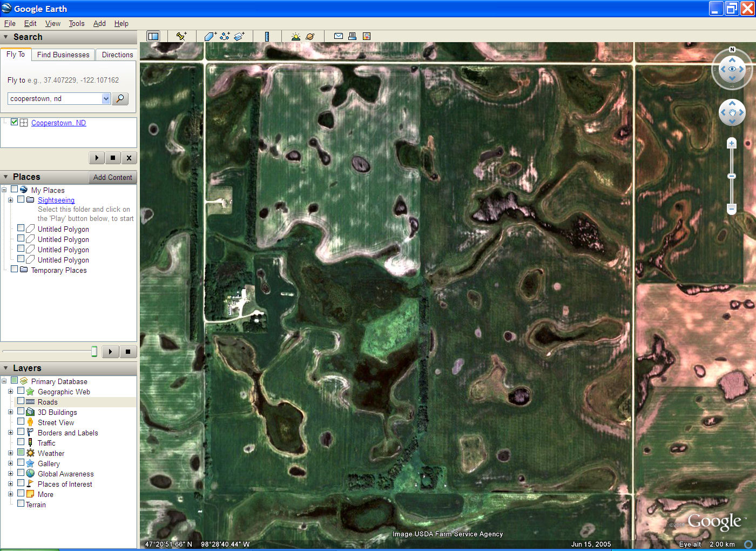756x551 pixels.
Task: Click the search magnifier button
Action: click(120, 98)
